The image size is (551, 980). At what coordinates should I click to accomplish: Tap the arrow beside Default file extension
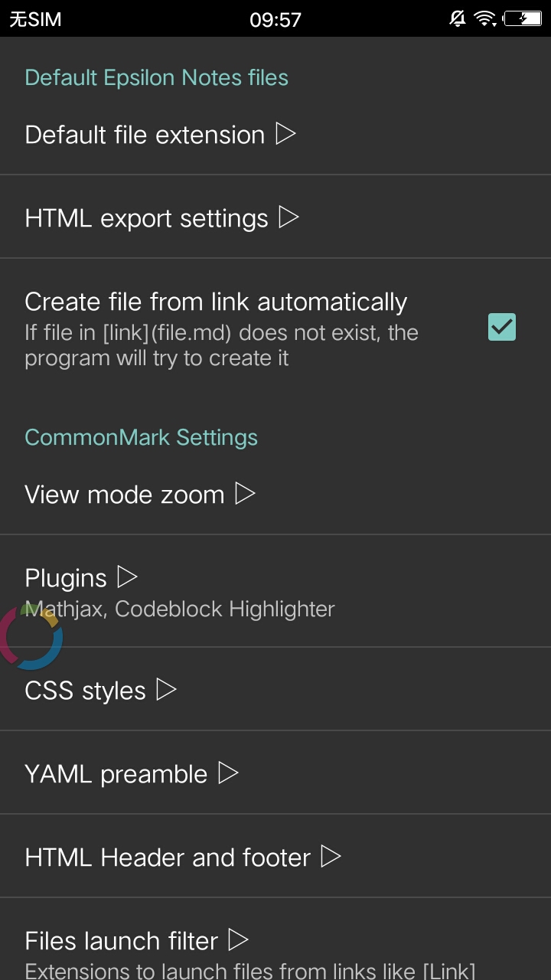point(285,134)
